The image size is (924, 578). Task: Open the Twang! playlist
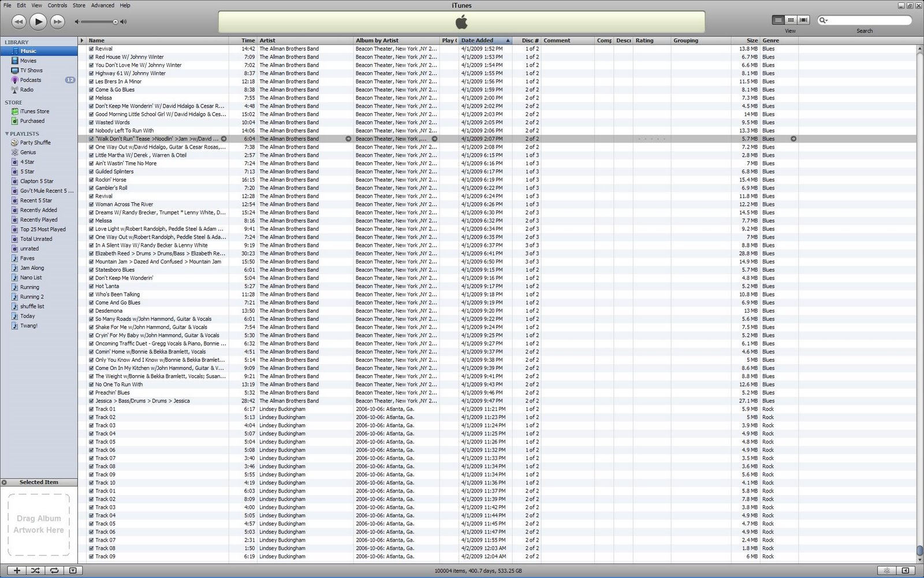[39, 325]
